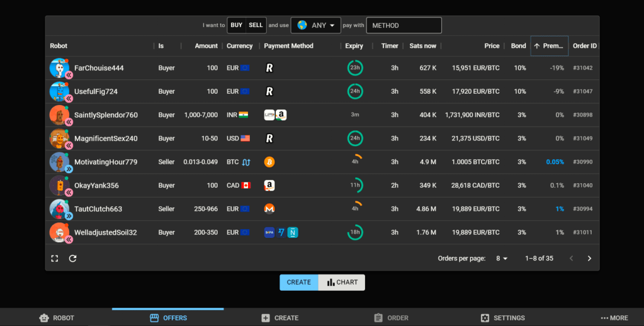Switch to the ROBOT tab

pos(57,318)
